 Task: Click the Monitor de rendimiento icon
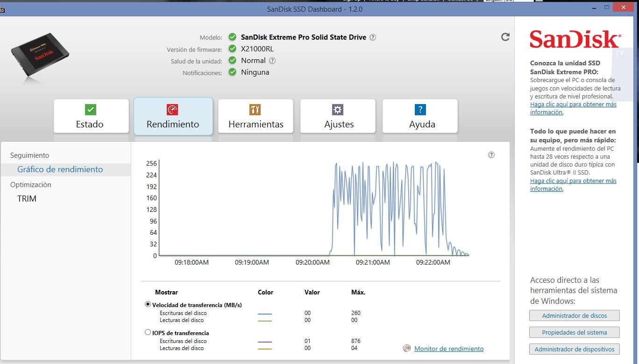pyautogui.click(x=407, y=348)
